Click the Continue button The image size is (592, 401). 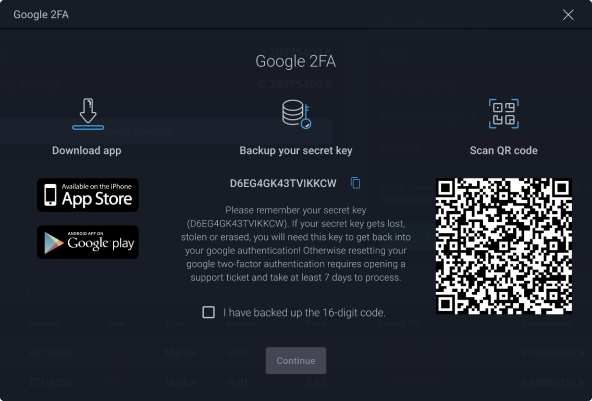coord(296,361)
